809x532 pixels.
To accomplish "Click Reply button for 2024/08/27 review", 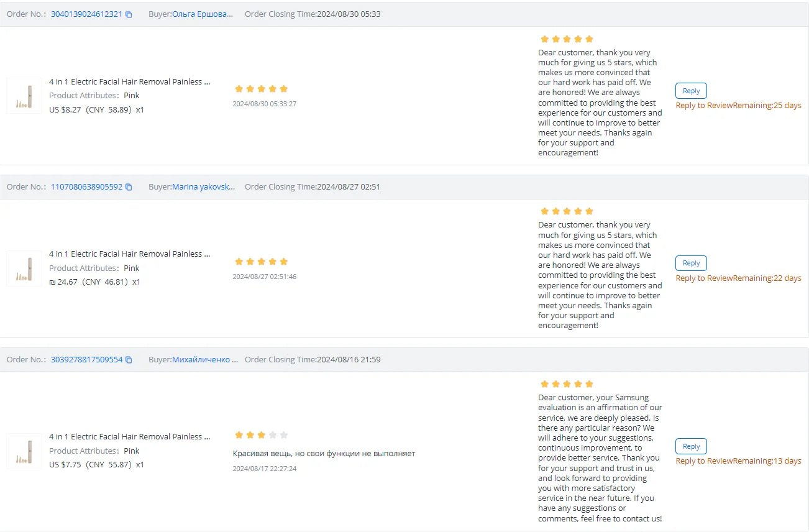I will [x=691, y=263].
